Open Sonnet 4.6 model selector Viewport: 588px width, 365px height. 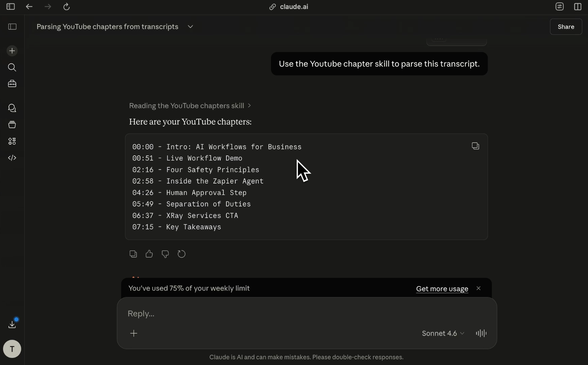(x=443, y=334)
